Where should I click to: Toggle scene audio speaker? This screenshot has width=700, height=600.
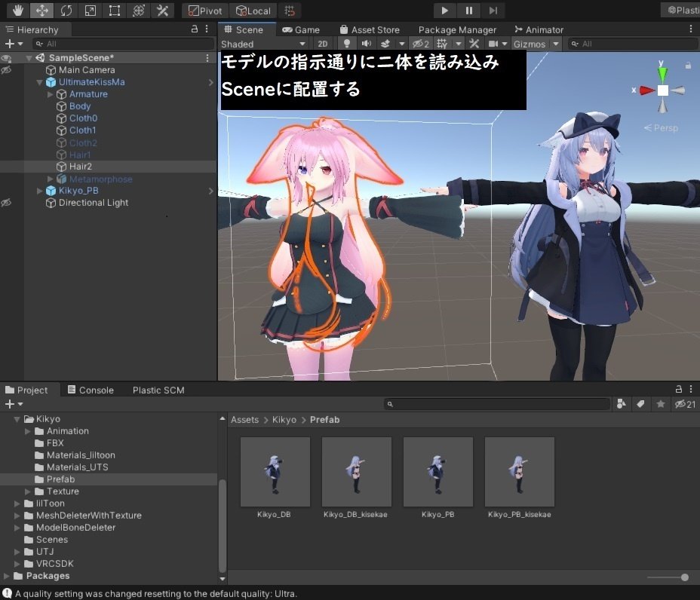point(366,44)
